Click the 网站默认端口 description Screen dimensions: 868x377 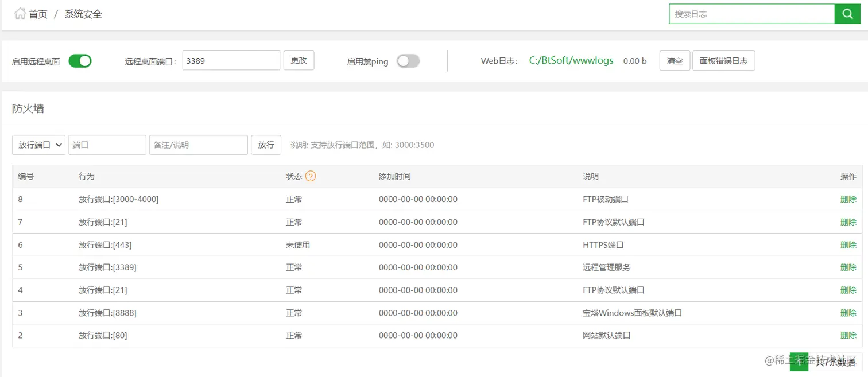(607, 335)
